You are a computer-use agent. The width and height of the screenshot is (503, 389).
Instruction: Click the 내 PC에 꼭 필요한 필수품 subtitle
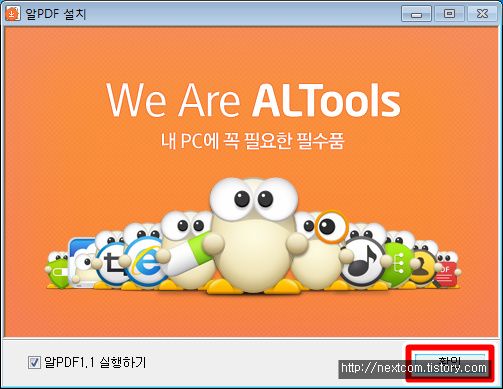(x=252, y=141)
